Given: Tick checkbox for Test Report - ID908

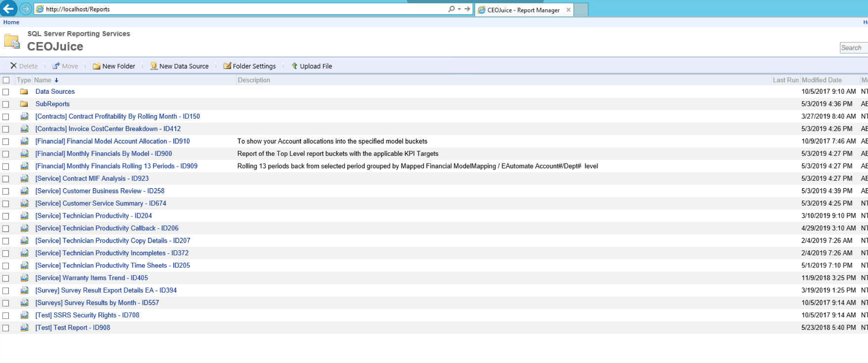Looking at the screenshot, I should coord(6,328).
